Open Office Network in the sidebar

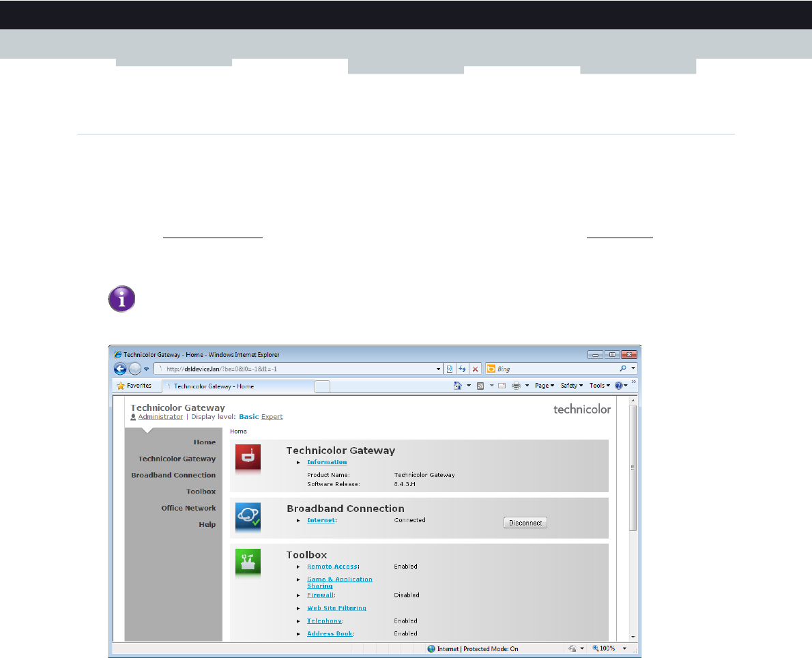tap(188, 509)
